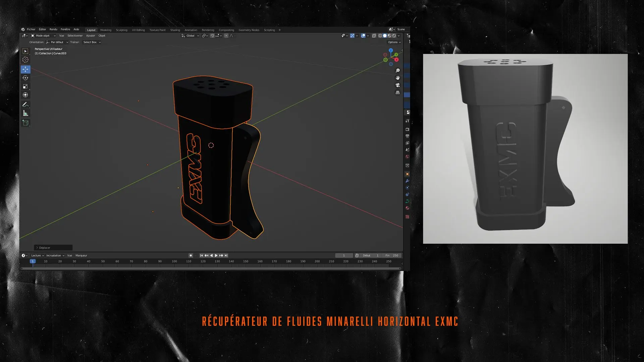Toggle proportional editing
Viewport: 644px width, 362px height.
[226, 36]
